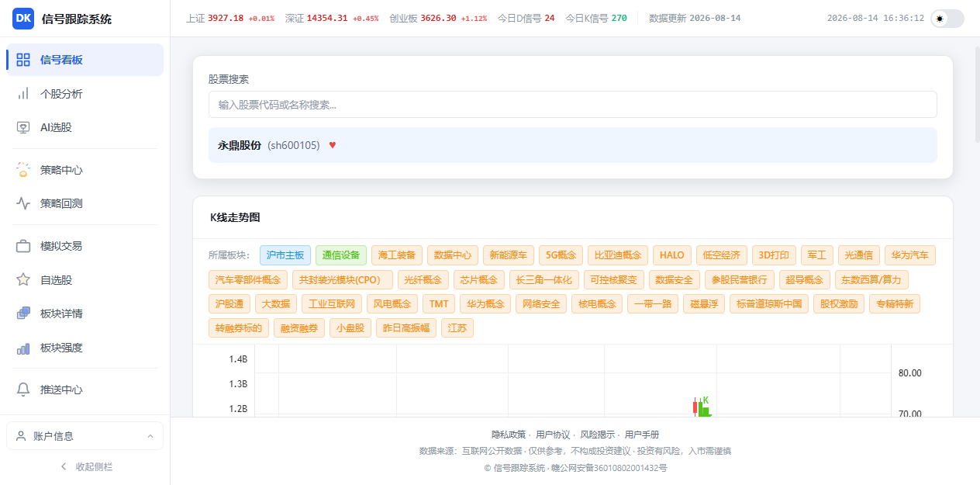The width and height of the screenshot is (980, 485).
Task: Click the page vertical scrollbar thumb
Action: pos(976,95)
